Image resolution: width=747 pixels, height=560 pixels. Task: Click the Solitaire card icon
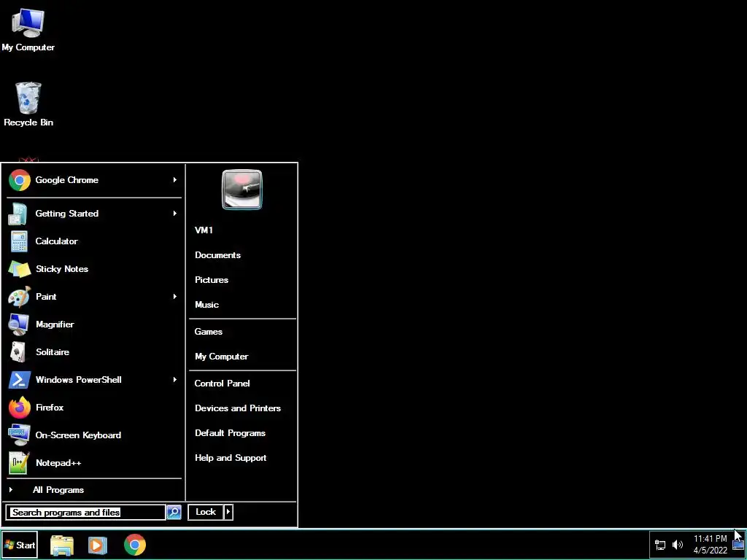click(18, 352)
